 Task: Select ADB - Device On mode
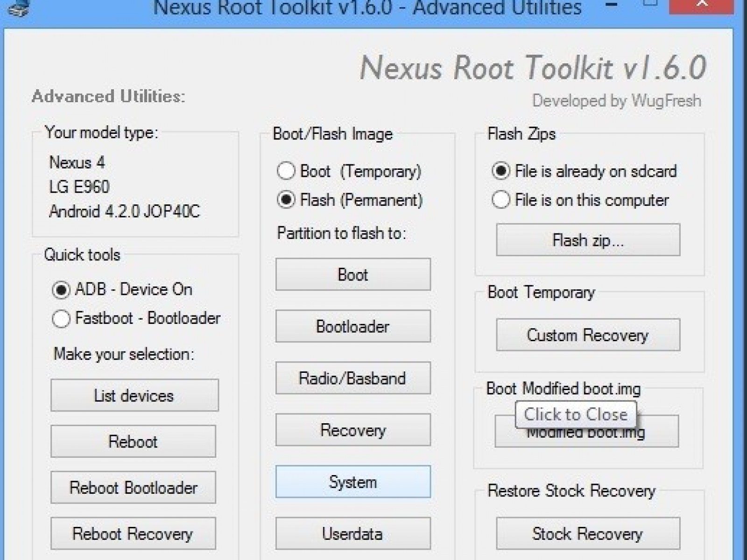point(122,290)
